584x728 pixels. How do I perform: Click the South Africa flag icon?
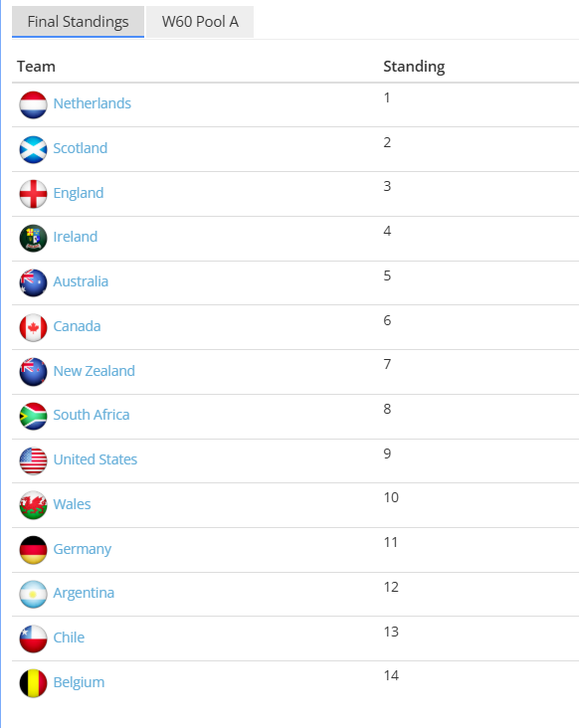coord(33,416)
